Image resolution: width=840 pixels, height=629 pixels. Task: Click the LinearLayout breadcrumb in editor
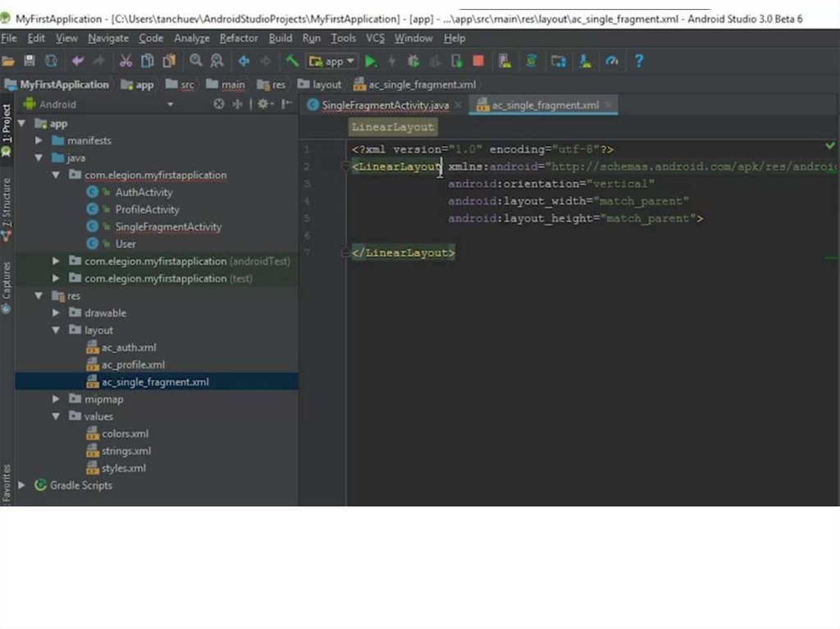point(392,127)
